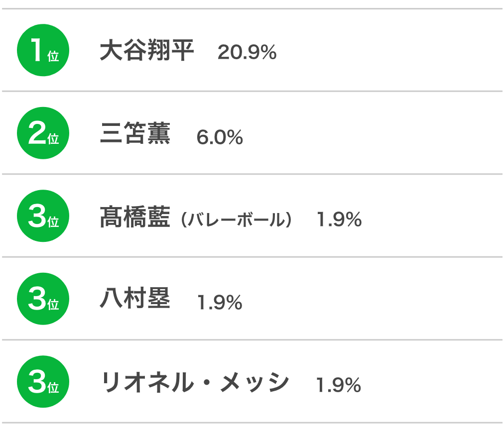The height and width of the screenshot is (435, 504).
Task: Click the 3位 badge beside リオネル・メッシ
Action: point(43,382)
